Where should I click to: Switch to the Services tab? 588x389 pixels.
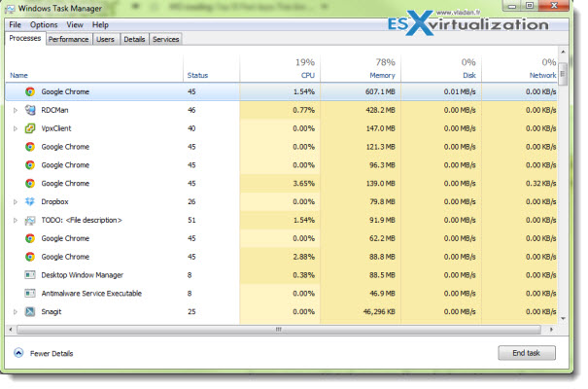pyautogui.click(x=165, y=39)
